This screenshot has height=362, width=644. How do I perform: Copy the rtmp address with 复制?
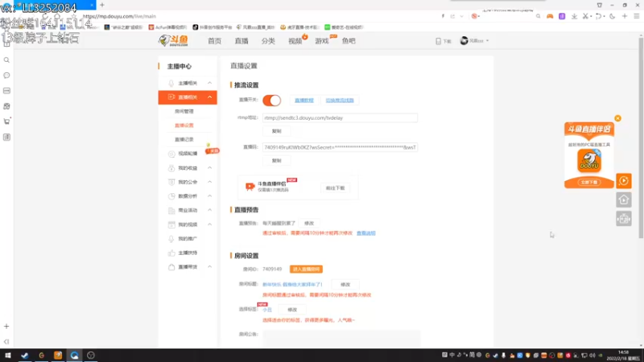(276, 131)
